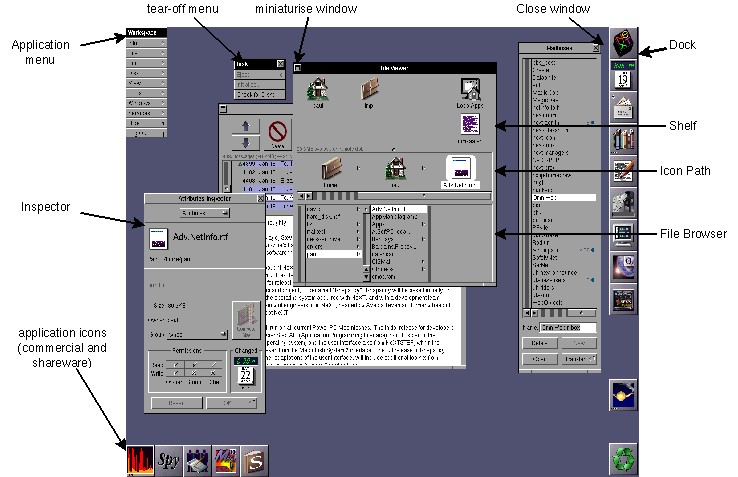Expand the Windows submenu in Workspace menu

coord(146,103)
